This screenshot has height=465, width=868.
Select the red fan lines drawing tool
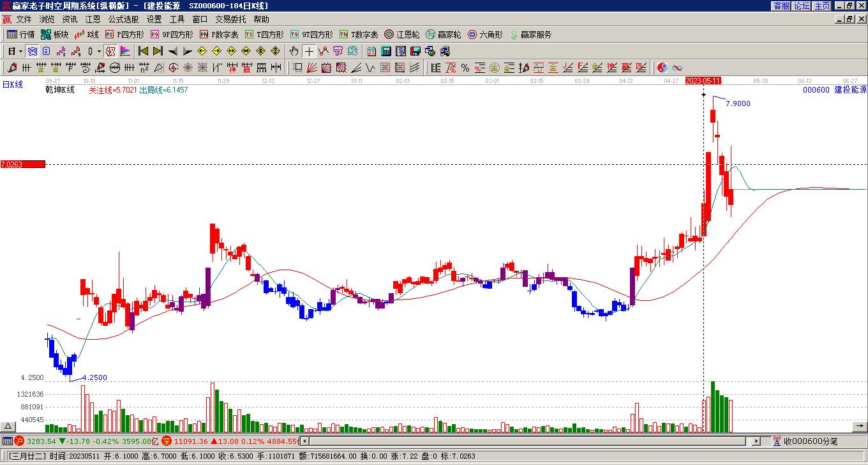tap(311, 68)
